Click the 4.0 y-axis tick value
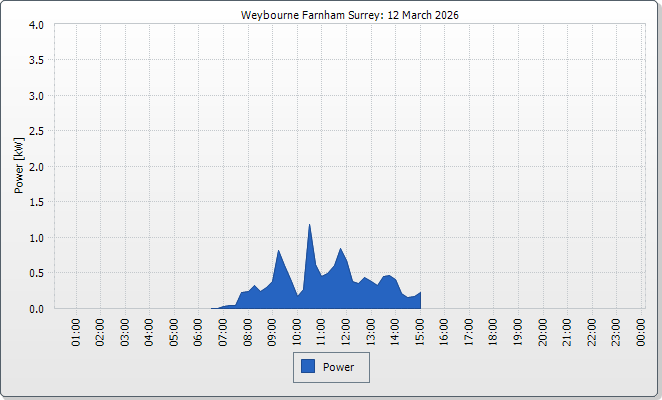The height and width of the screenshot is (400, 662). tap(36, 25)
